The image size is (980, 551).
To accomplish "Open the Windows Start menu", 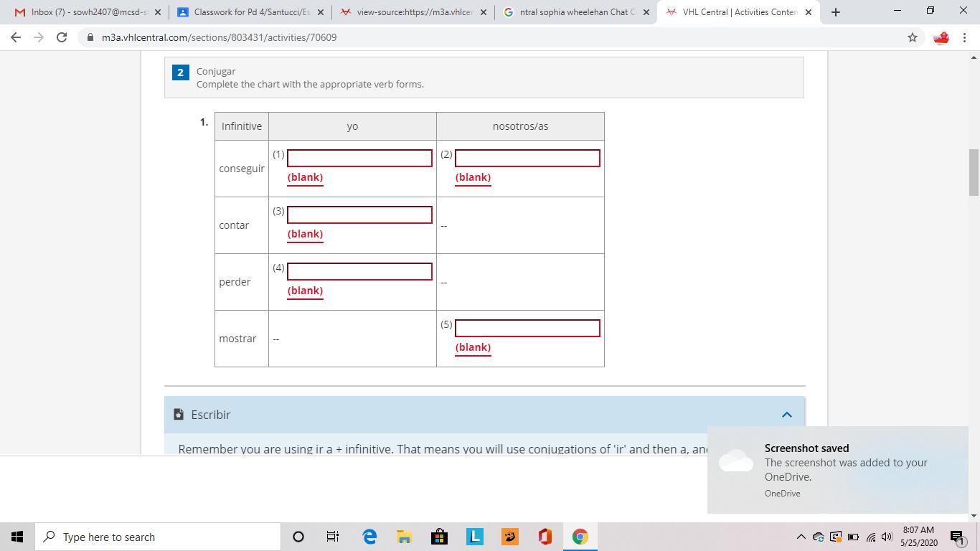I will 17,537.
